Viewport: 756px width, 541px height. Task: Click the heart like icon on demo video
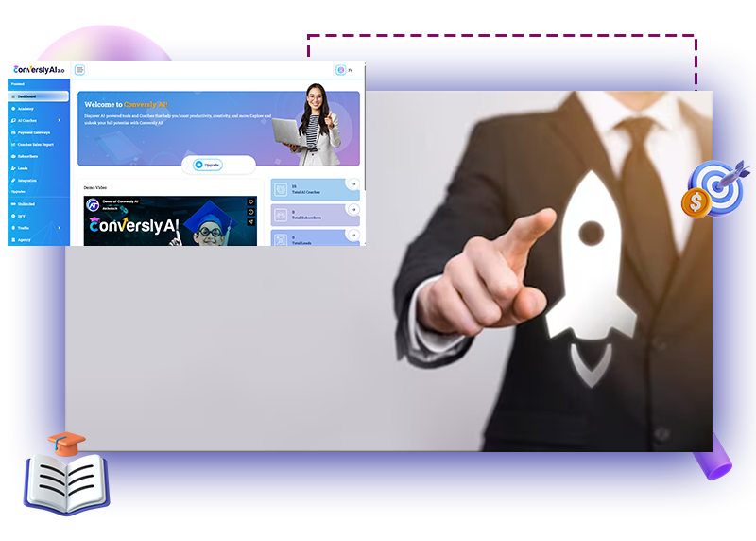click(250, 201)
